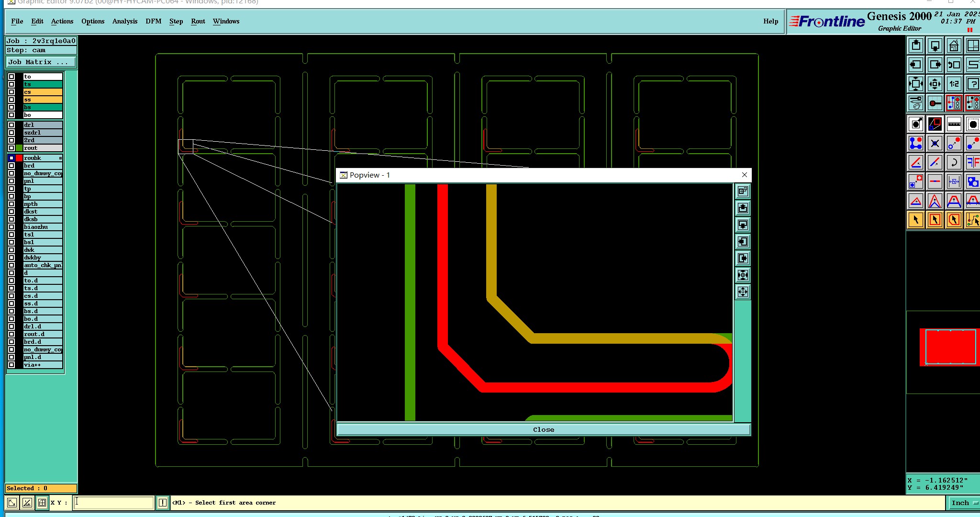Image resolution: width=980 pixels, height=517 pixels.
Task: Expand the roubk layer indicator
Action: tap(60, 158)
